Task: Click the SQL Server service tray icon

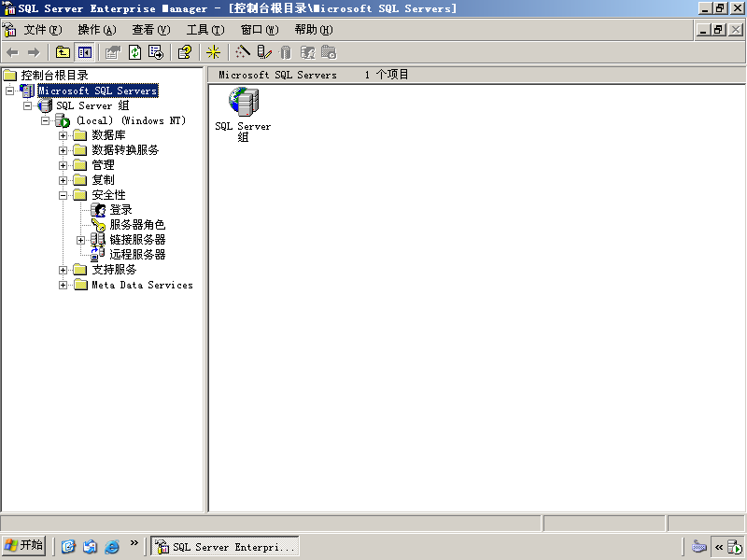Action: 734,547
